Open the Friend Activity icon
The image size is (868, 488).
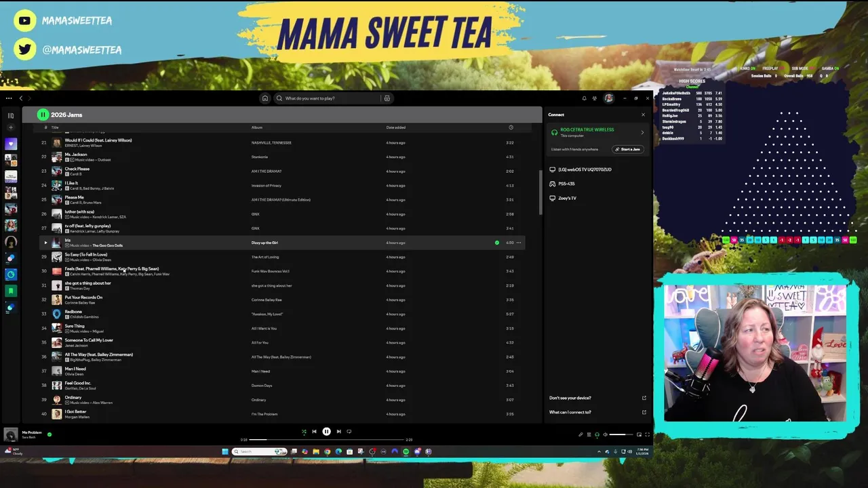click(x=595, y=98)
